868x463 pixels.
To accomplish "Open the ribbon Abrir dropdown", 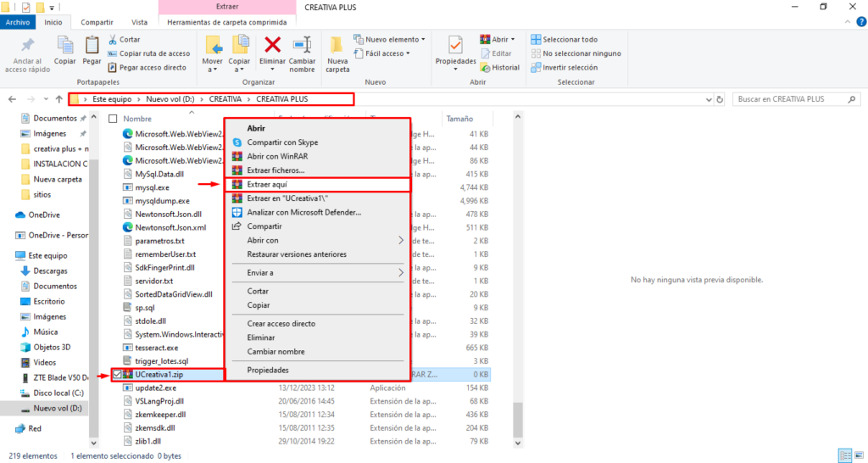I will click(x=497, y=39).
